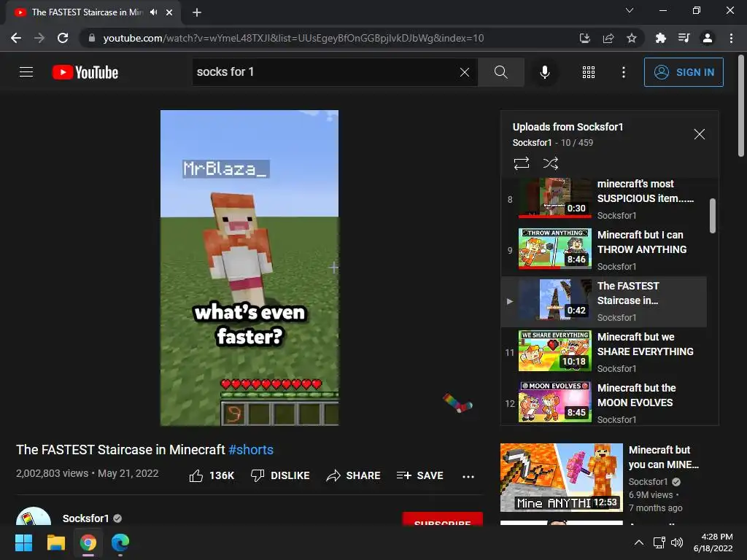Viewport: 747px width, 560px height.
Task: Open the YouTube apps grid
Action: [x=589, y=72]
